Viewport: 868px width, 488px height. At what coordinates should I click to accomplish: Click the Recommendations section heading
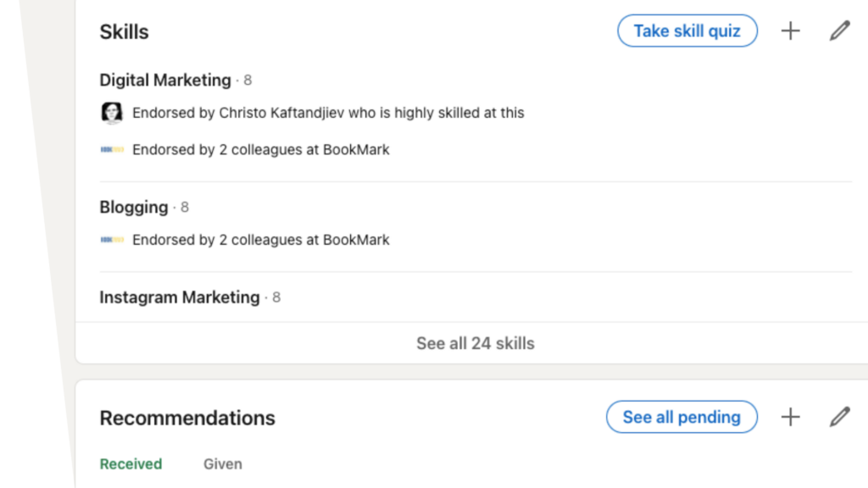point(187,418)
